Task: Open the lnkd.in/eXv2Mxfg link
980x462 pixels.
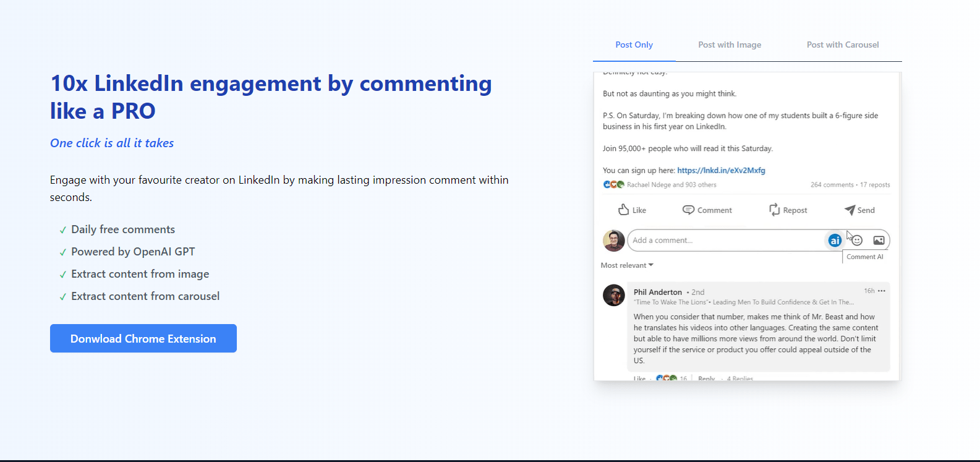Action: coord(721,170)
